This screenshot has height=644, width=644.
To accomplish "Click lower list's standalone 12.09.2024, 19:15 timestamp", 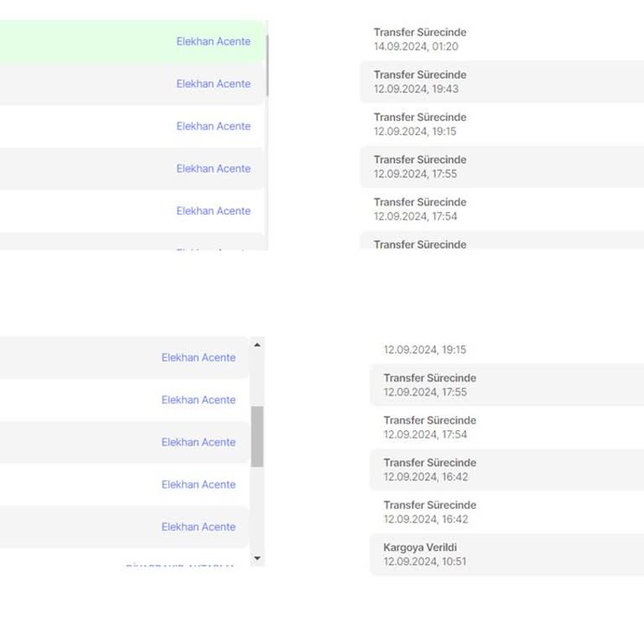I will point(424,350).
